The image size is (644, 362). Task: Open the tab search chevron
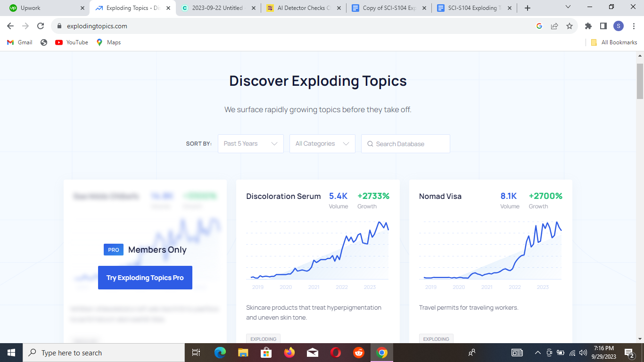[568, 7]
